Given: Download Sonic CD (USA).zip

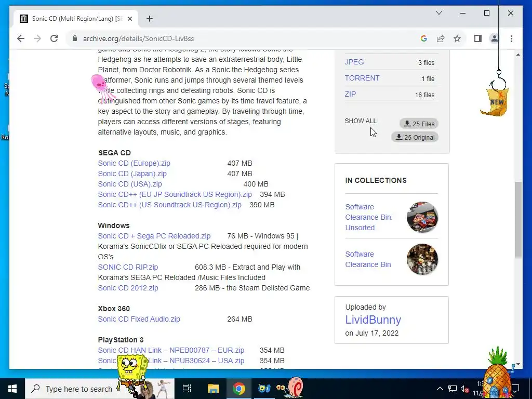Looking at the screenshot, I should pos(130,184).
